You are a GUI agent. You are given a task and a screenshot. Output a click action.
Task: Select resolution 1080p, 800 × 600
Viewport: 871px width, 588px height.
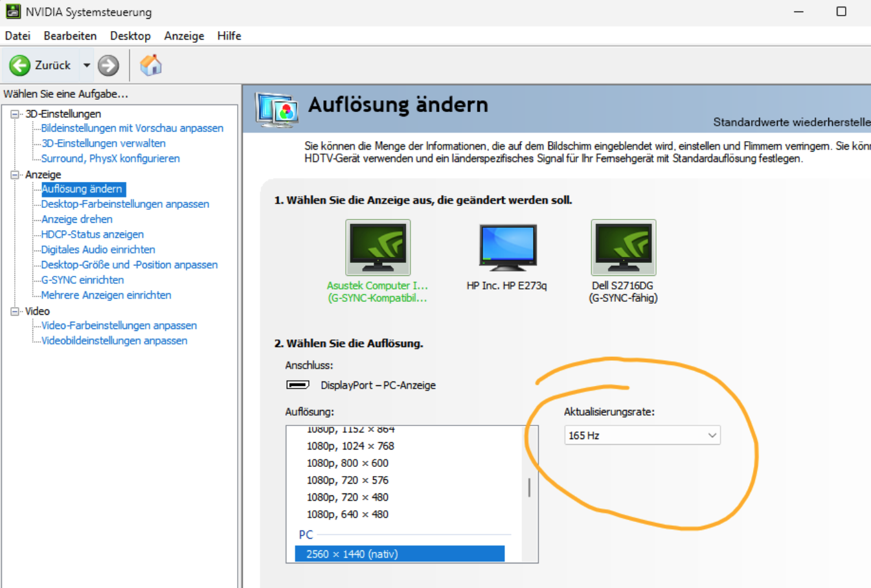(348, 463)
